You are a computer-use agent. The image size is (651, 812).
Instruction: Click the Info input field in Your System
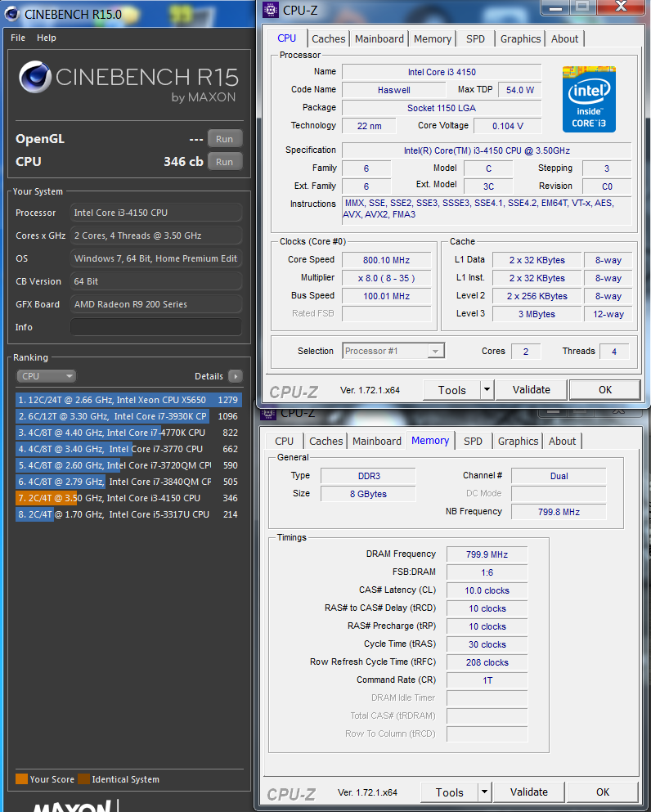coord(155,327)
